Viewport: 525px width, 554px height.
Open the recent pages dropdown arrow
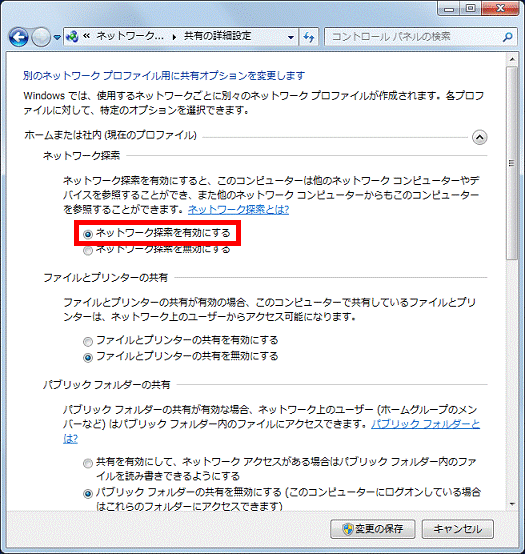pos(57,37)
